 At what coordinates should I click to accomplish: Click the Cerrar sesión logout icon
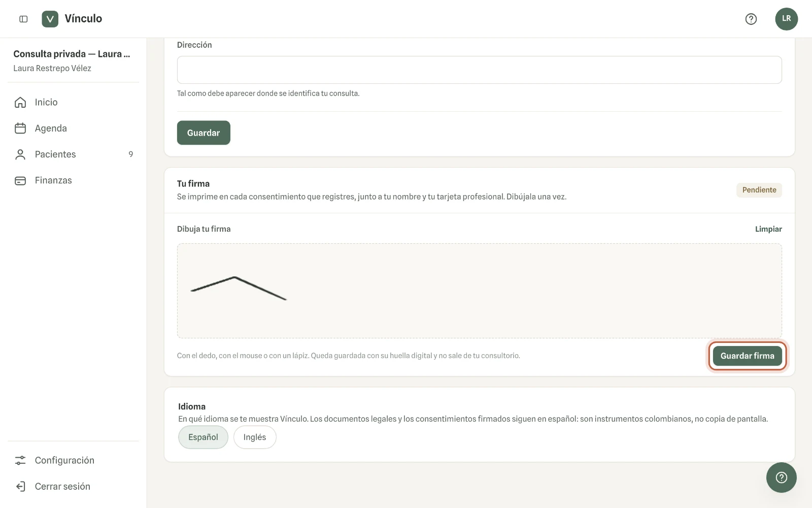click(x=20, y=486)
